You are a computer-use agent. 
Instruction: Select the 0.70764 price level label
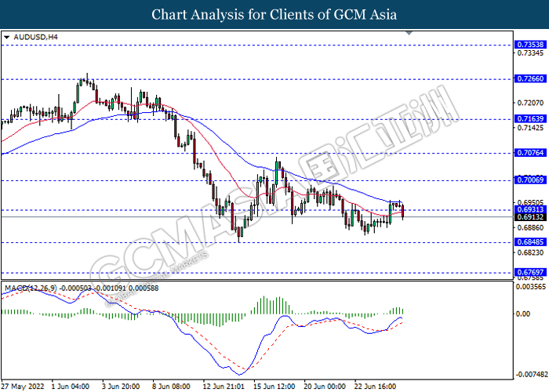[x=531, y=153]
